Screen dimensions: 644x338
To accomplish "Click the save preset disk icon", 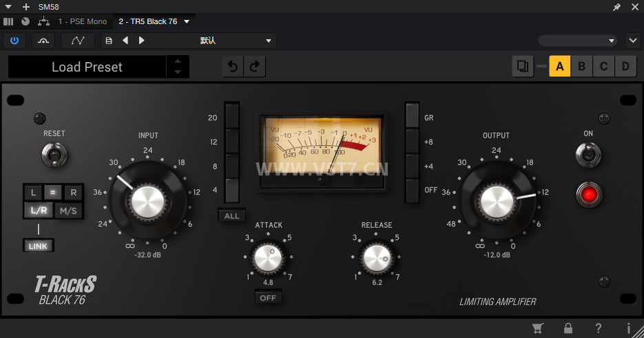I will click(x=109, y=41).
